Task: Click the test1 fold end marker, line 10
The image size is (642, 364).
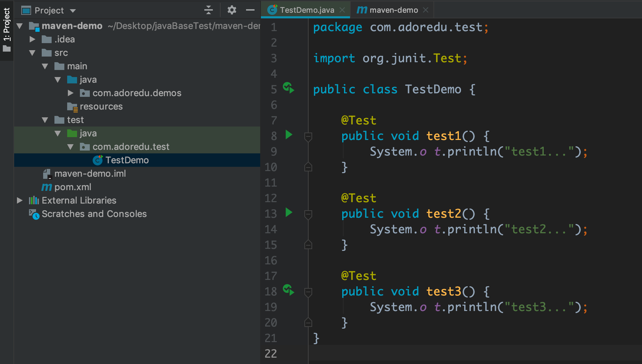Action: [x=308, y=167]
